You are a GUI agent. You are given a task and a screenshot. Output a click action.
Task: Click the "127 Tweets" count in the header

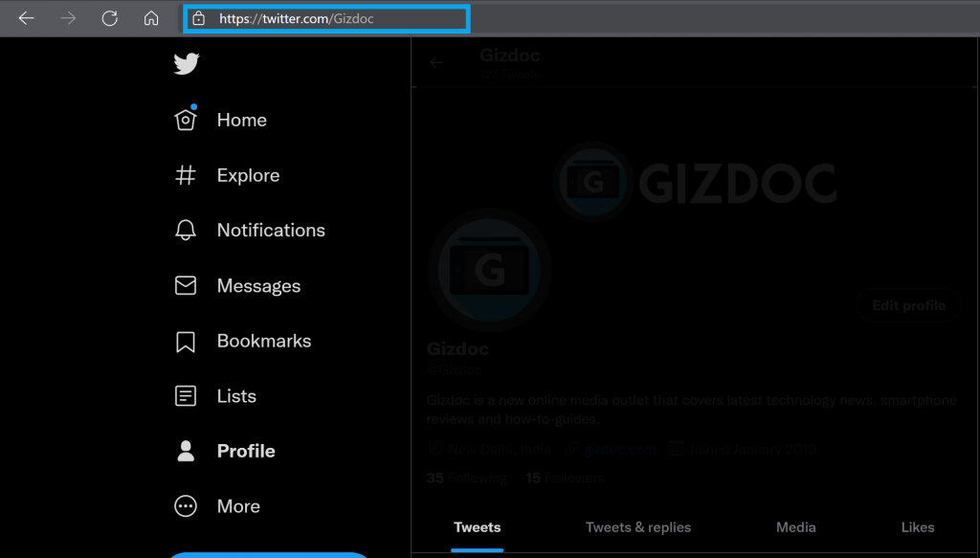click(x=509, y=74)
